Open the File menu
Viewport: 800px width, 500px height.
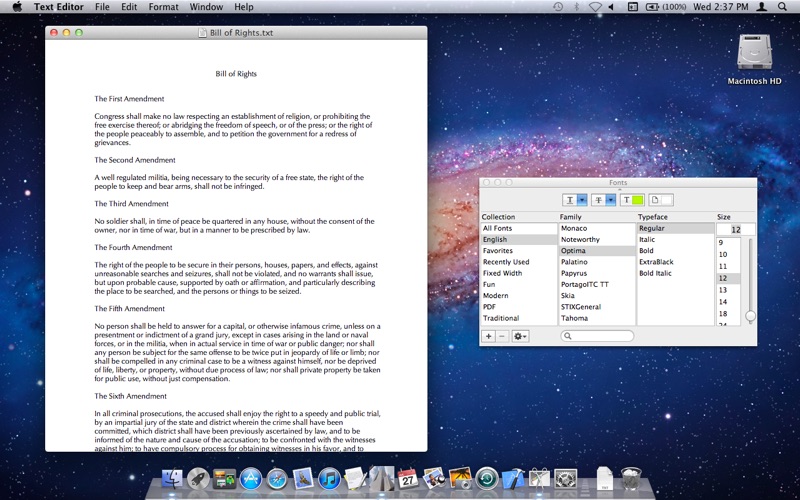[102, 7]
